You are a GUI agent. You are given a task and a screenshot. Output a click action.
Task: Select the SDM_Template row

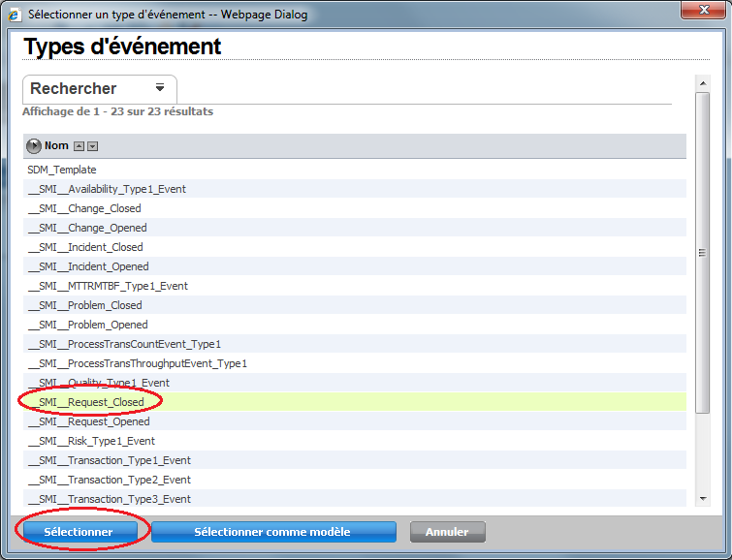355,170
